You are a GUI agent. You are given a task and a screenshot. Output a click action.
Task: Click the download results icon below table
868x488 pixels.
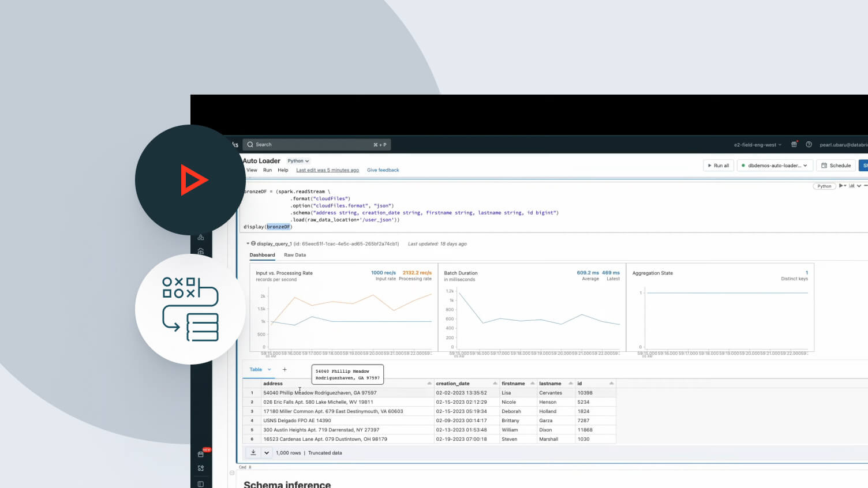253,453
